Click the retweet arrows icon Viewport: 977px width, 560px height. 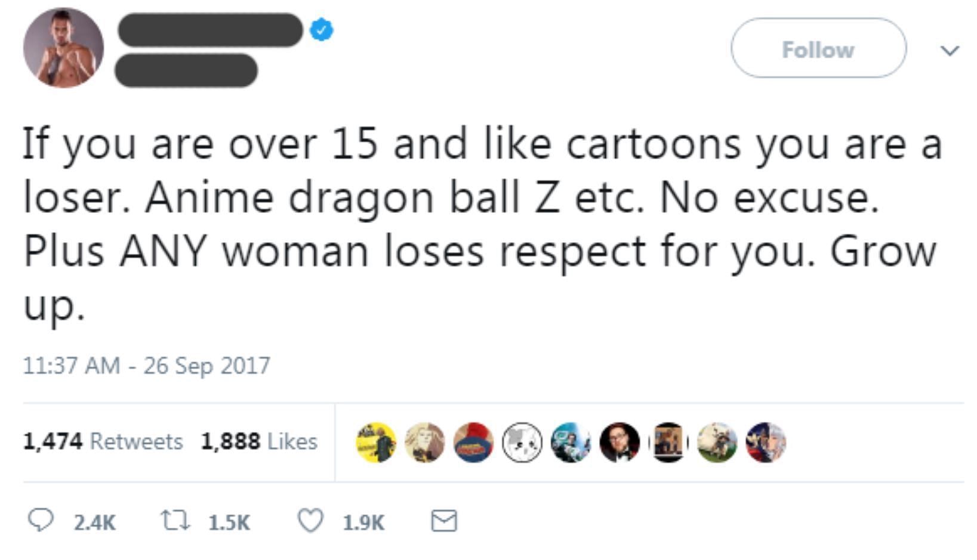(175, 521)
